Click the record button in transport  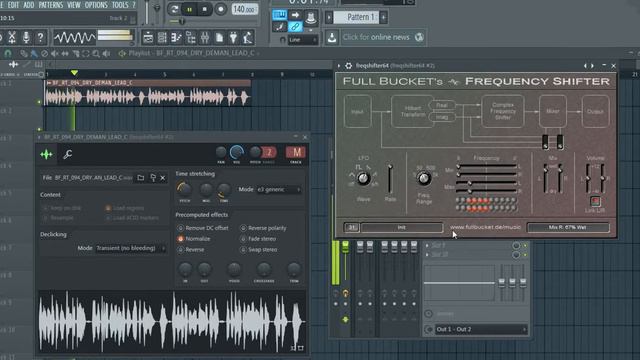[x=220, y=9]
